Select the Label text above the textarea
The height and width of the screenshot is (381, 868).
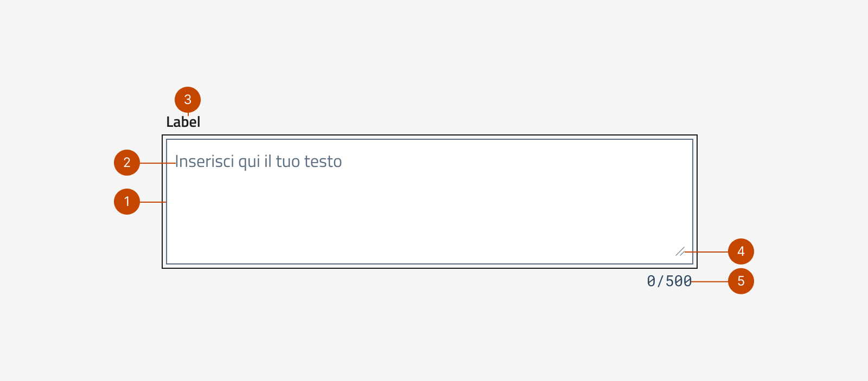coord(183,122)
